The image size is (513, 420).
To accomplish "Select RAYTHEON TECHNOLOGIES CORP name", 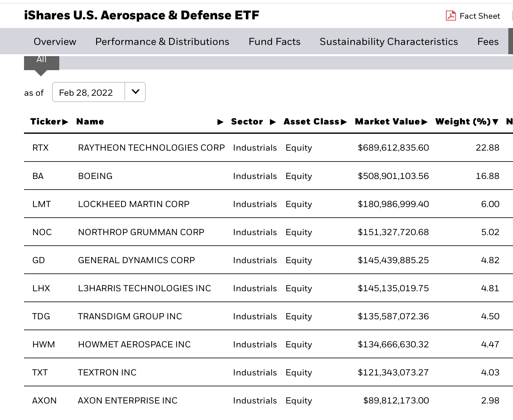I will (x=151, y=147).
